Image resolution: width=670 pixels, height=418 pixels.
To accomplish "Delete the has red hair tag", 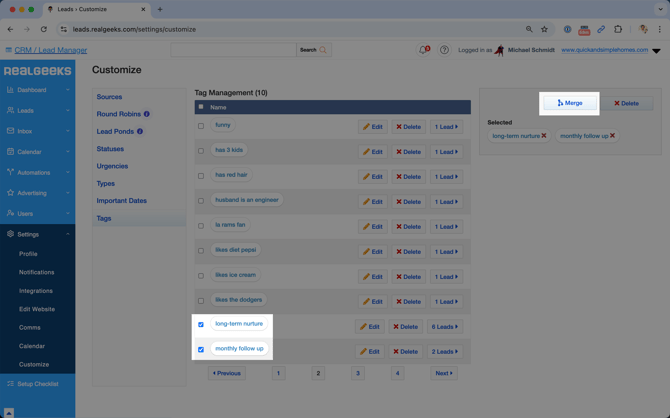I will click(407, 177).
